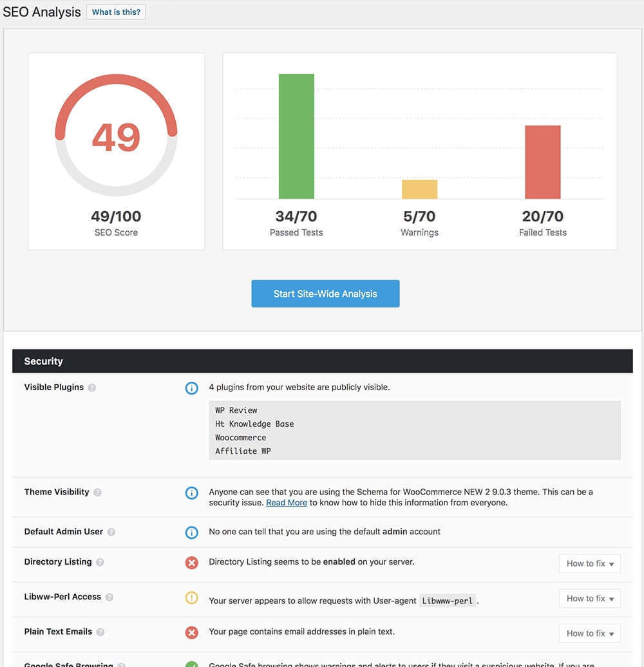
Task: Click red failed icon for Plain Text Emails
Action: coord(191,632)
